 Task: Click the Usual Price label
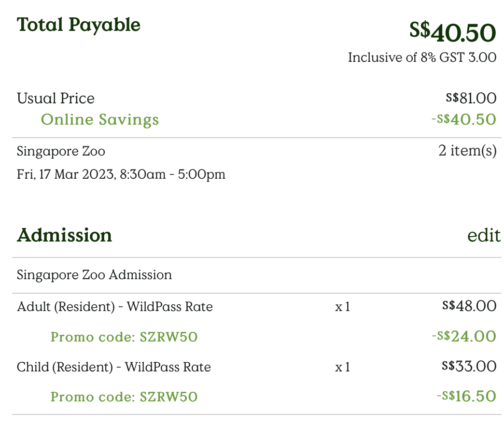pyautogui.click(x=56, y=99)
